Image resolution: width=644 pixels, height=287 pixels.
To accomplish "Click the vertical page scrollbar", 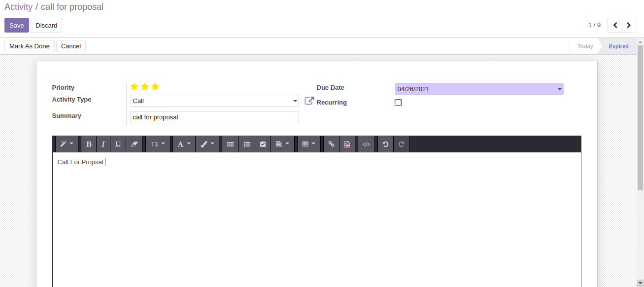I will coord(640,117).
